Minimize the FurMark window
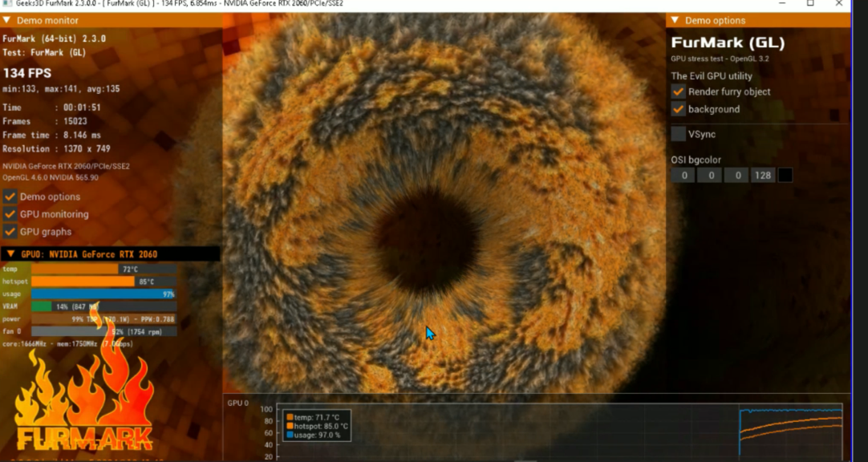 [x=782, y=3]
